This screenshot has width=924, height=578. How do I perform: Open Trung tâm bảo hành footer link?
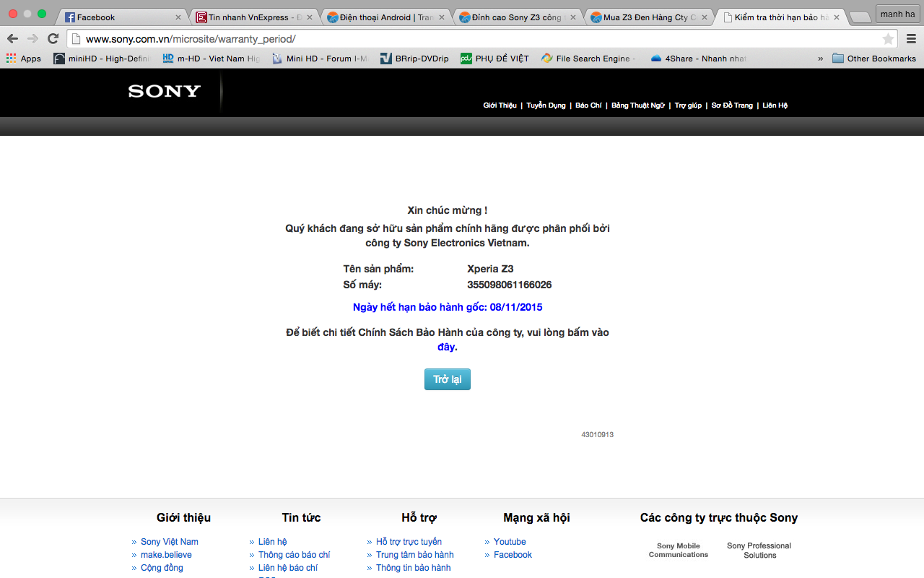414,555
